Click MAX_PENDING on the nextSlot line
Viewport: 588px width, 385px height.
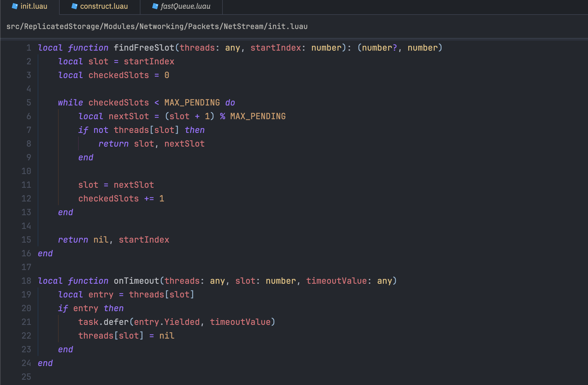(x=258, y=116)
